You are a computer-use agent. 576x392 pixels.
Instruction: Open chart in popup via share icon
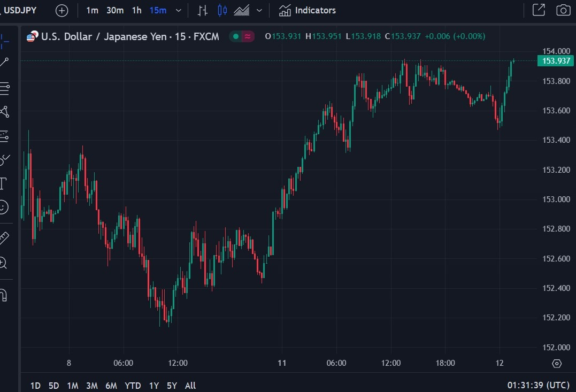click(x=539, y=10)
